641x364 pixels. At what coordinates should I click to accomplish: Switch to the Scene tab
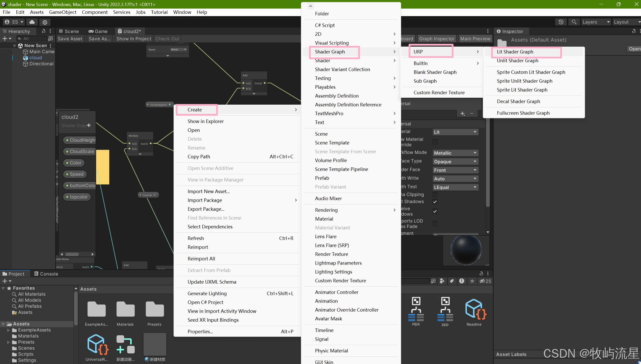point(69,31)
